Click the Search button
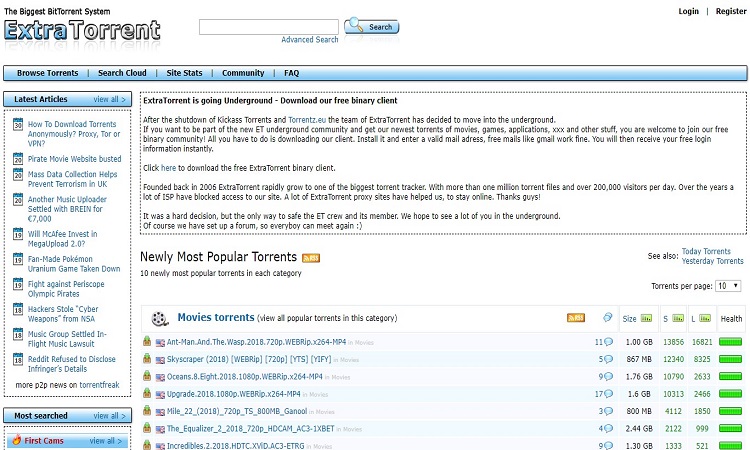 (x=372, y=26)
